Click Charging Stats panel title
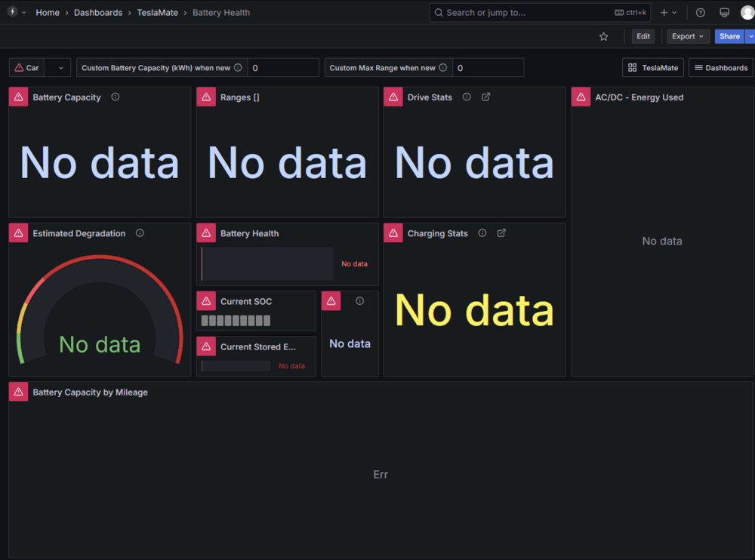 point(437,233)
